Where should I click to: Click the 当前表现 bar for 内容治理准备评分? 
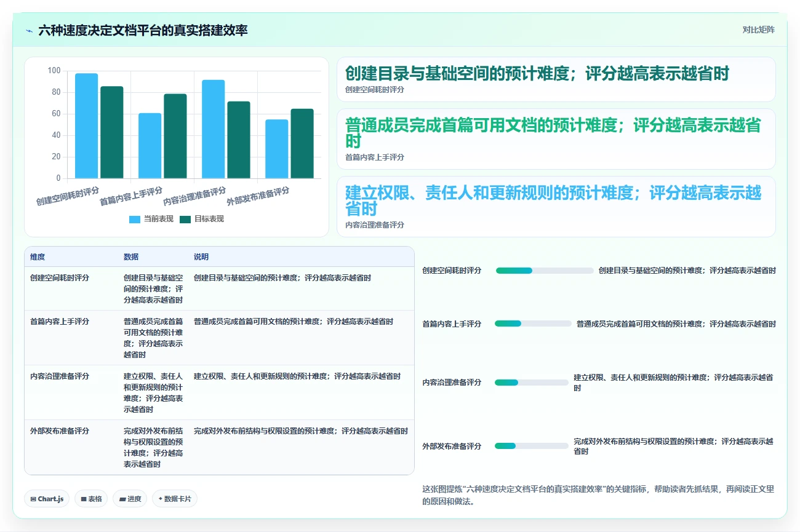pyautogui.click(x=214, y=129)
